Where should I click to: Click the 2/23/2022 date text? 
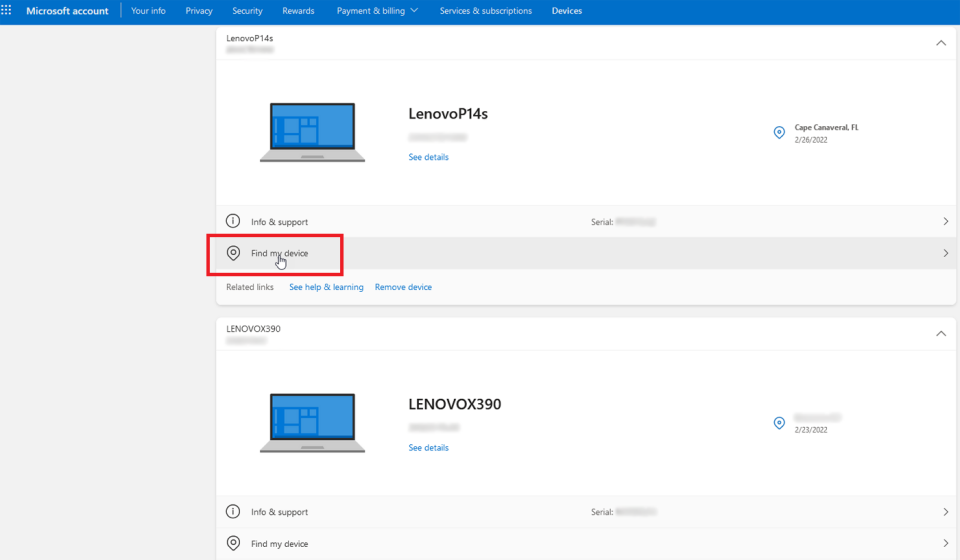[x=811, y=430]
